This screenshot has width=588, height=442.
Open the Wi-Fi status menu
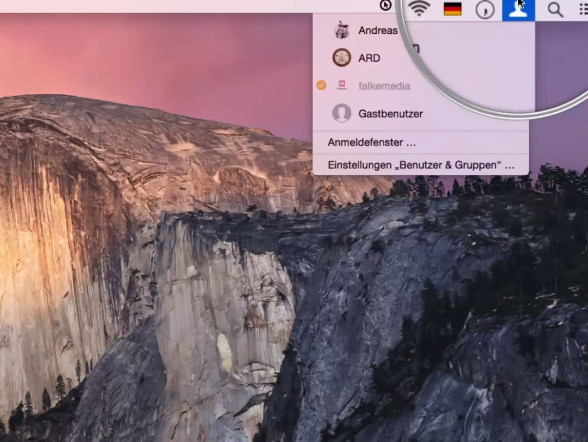coord(419,8)
